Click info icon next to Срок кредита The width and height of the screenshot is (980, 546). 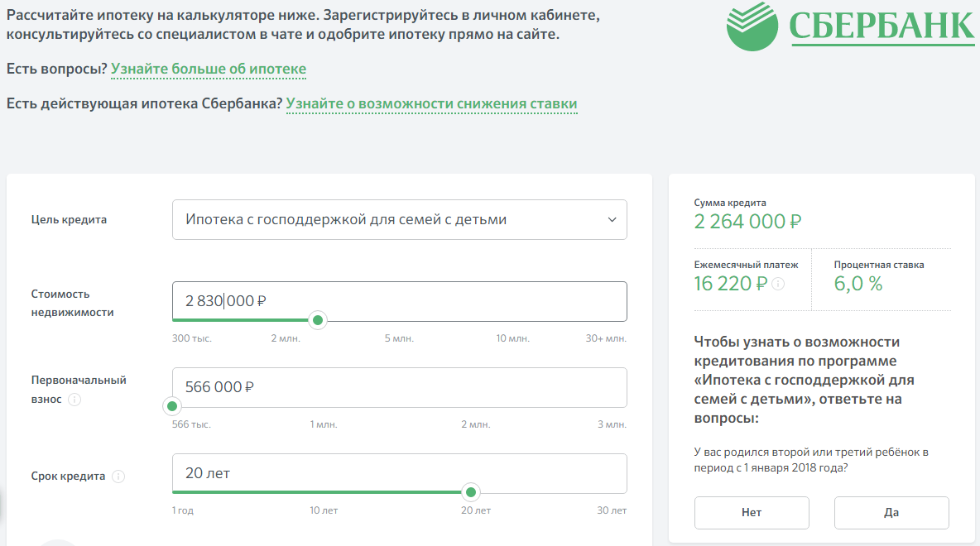point(118,477)
